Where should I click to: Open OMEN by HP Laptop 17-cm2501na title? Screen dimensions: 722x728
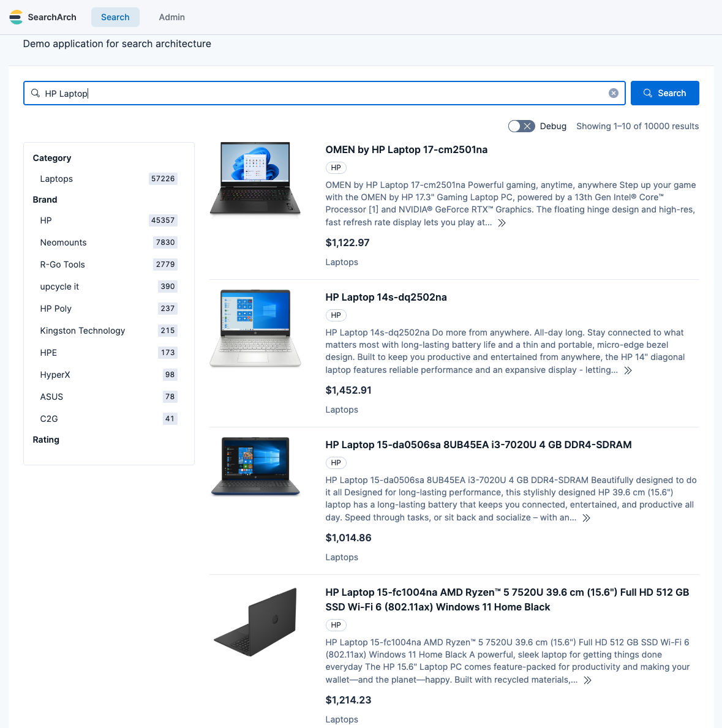[406, 150]
